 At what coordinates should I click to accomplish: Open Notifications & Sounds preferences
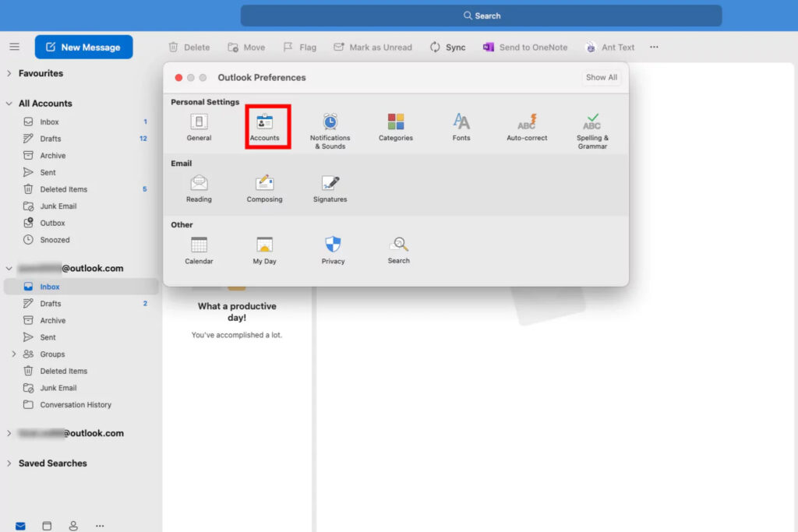tap(330, 131)
